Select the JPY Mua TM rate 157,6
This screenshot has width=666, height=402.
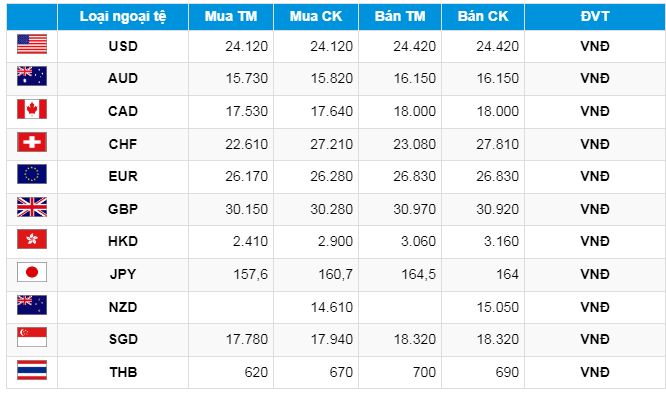click(x=250, y=272)
